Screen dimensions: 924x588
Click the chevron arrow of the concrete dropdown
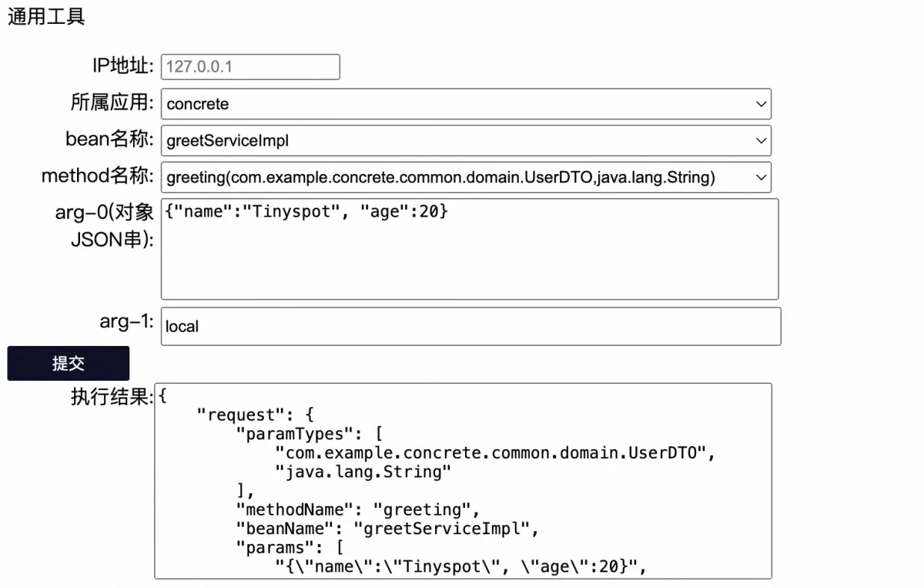pyautogui.click(x=761, y=103)
